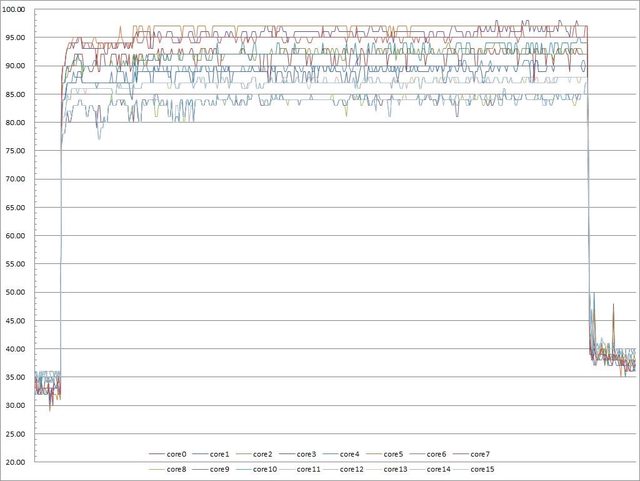This screenshot has height=481, width=640.
Task: Click the core9 legend item
Action: point(223,468)
